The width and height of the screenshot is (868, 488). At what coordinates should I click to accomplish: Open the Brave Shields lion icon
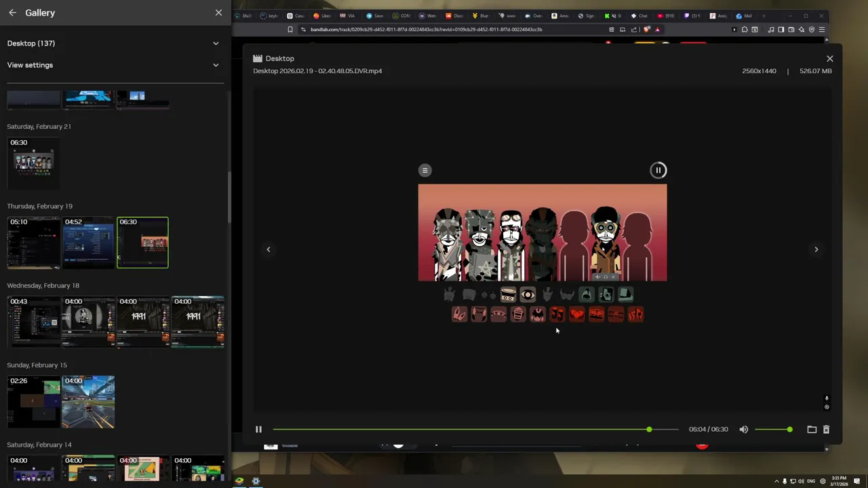click(647, 30)
